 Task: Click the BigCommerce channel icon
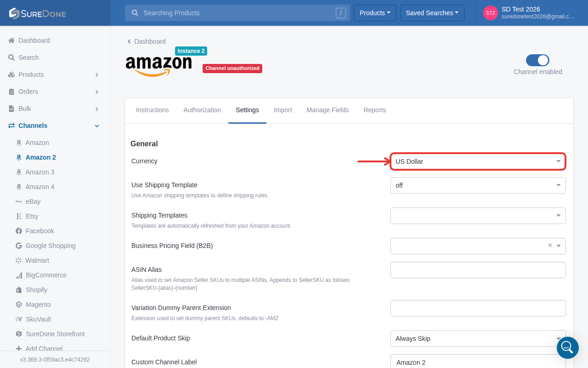point(19,275)
